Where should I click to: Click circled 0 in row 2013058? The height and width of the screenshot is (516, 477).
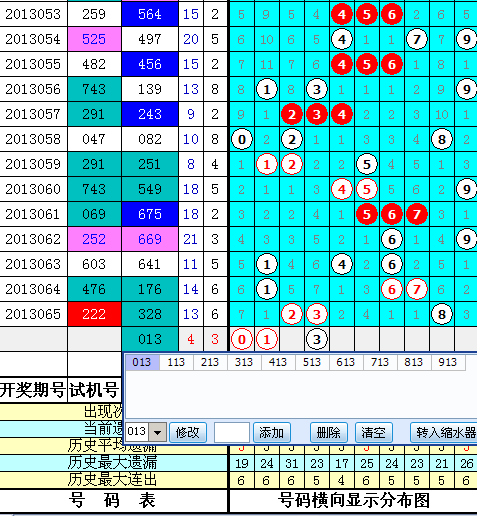(242, 139)
